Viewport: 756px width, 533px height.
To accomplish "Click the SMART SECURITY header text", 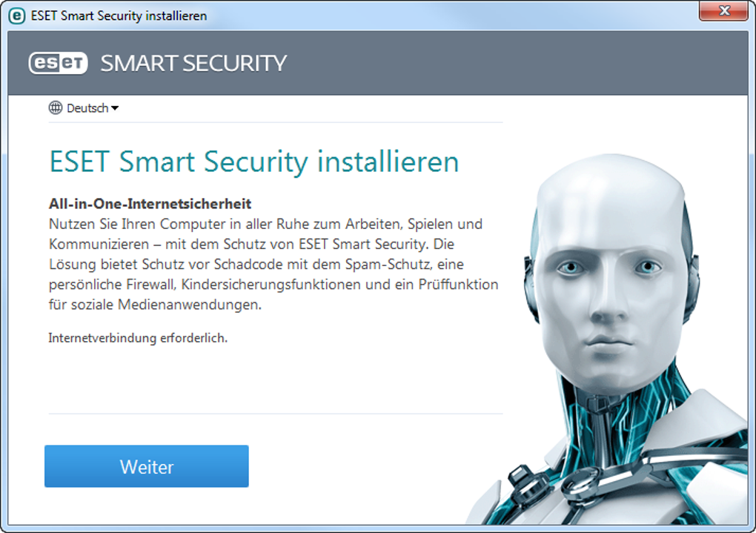I will coord(193,63).
